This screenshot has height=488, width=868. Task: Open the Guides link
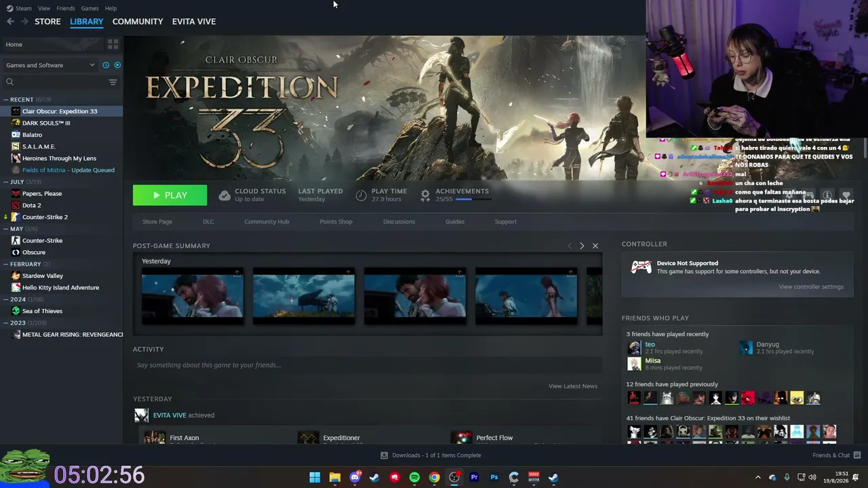click(455, 222)
